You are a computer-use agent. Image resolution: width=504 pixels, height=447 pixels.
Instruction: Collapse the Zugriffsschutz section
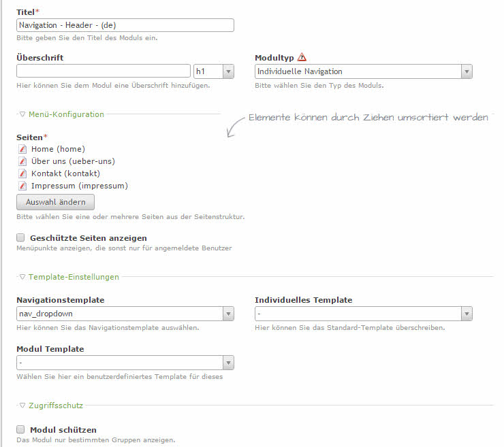(51, 405)
